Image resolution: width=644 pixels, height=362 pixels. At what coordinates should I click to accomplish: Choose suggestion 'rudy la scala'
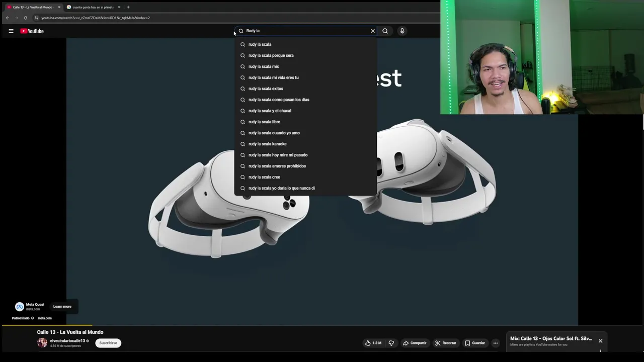click(x=305, y=44)
